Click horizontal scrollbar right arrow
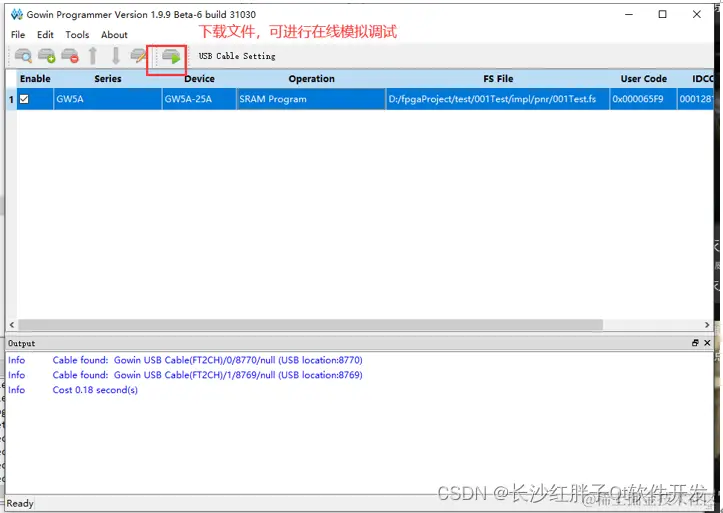 point(707,325)
